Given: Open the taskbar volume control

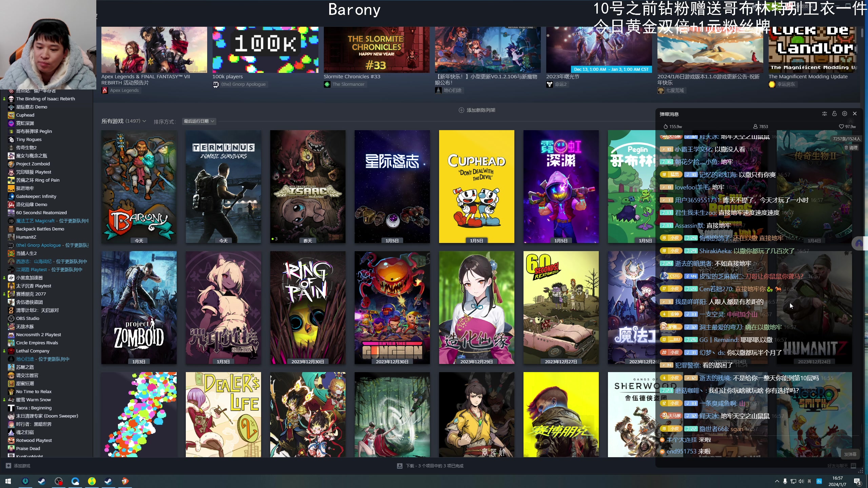Looking at the screenshot, I should click(801, 481).
